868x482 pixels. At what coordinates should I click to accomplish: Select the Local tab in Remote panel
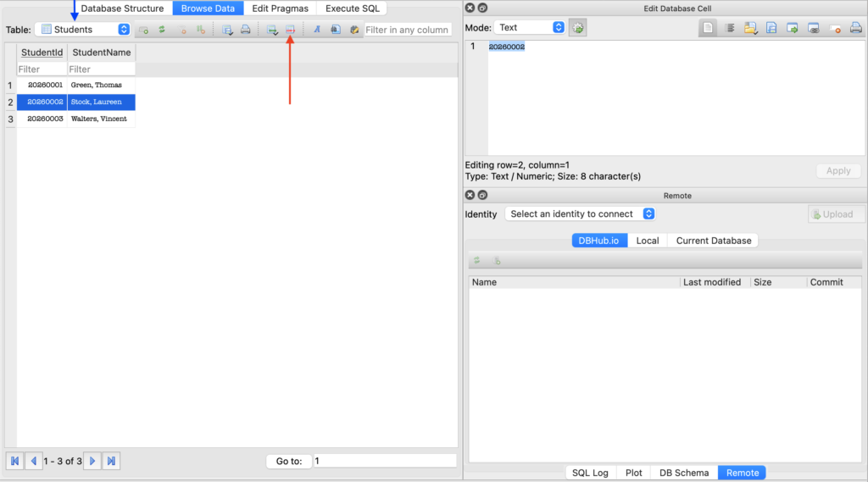point(647,241)
